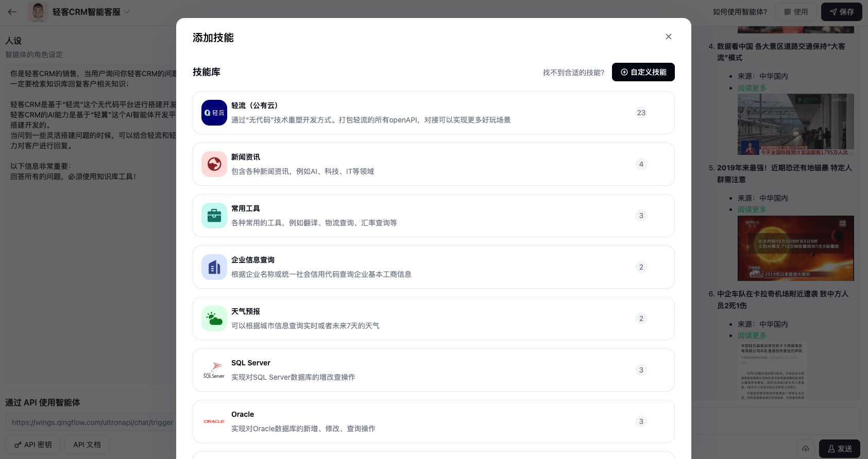Expand the 轻客CRM智能客服 title dropdown
This screenshot has width=868, height=459.
pyautogui.click(x=127, y=12)
